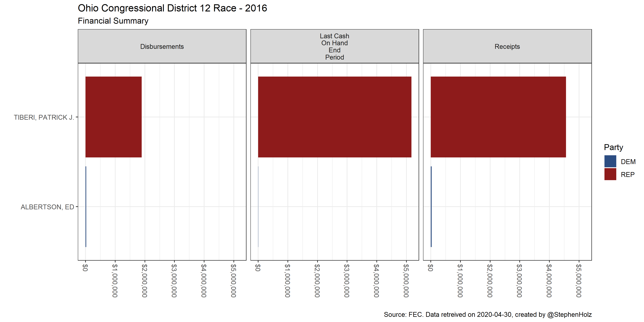Click the Financial Summary subtitle
The height and width of the screenshot is (322, 644).
pyautogui.click(x=113, y=21)
